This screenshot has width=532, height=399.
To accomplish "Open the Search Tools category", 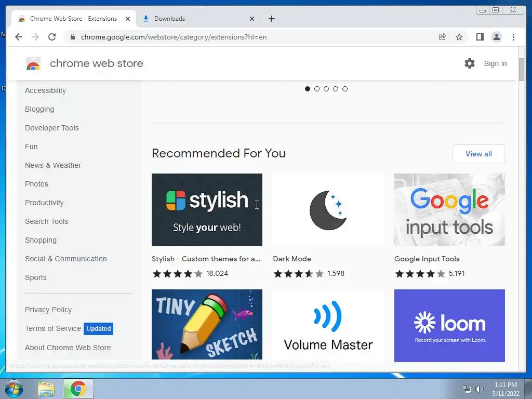I will [x=46, y=221].
